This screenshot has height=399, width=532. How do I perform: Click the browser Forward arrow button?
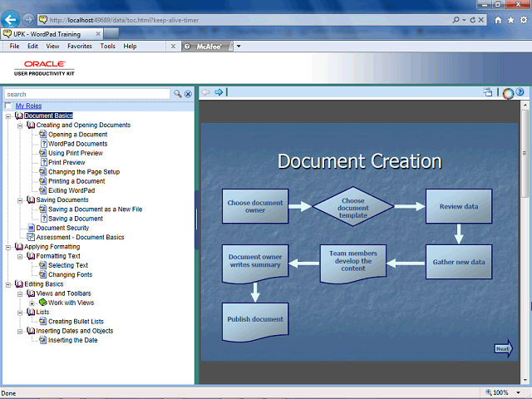28,20
